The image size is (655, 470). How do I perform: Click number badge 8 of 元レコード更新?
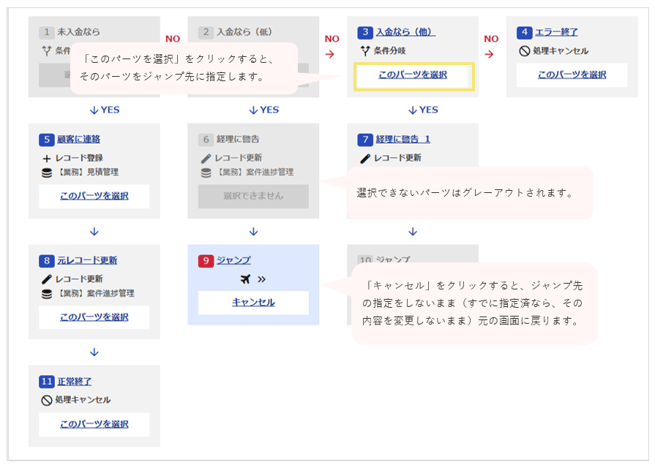(46, 261)
